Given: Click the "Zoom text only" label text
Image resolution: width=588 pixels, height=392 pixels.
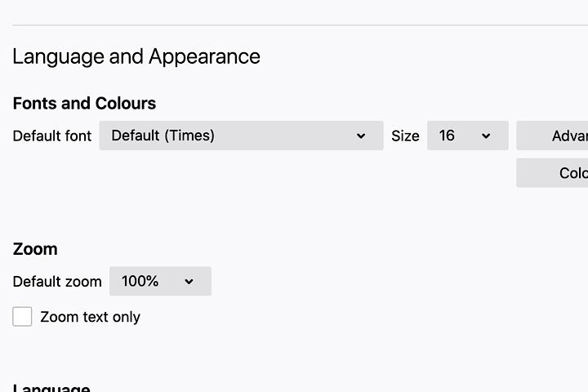Looking at the screenshot, I should (x=90, y=317).
